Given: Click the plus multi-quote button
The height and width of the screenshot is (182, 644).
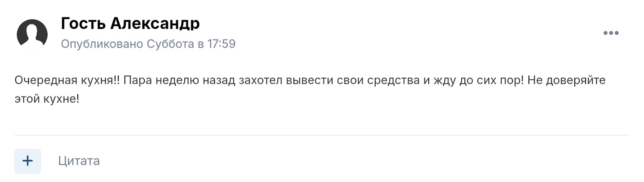Looking at the screenshot, I should click(x=28, y=161).
